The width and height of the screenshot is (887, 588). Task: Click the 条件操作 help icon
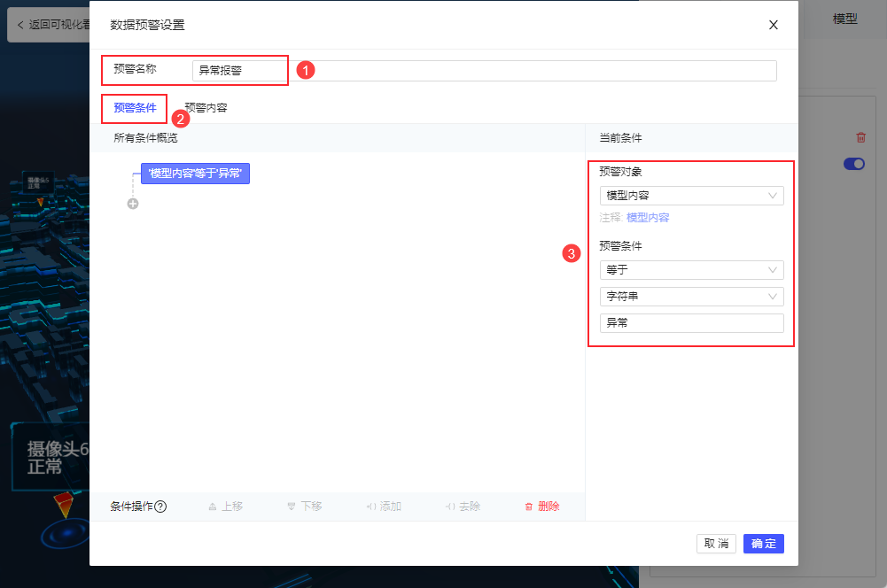pyautogui.click(x=160, y=507)
